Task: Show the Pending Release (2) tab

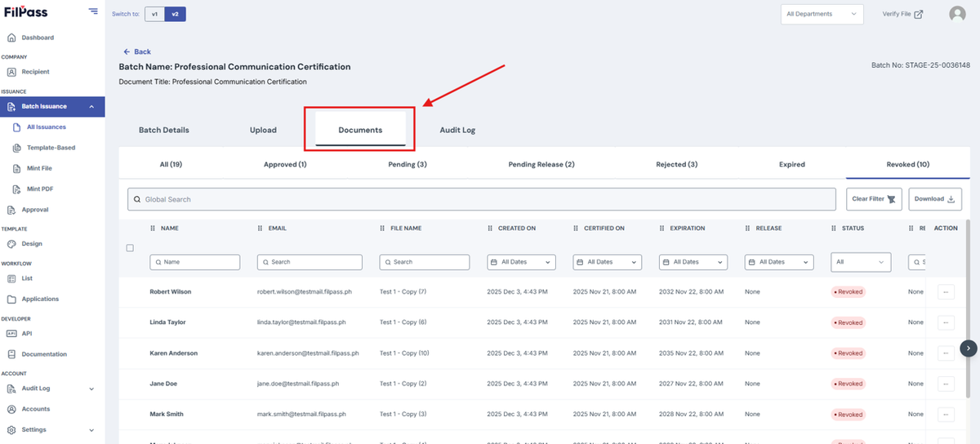Action: click(541, 164)
